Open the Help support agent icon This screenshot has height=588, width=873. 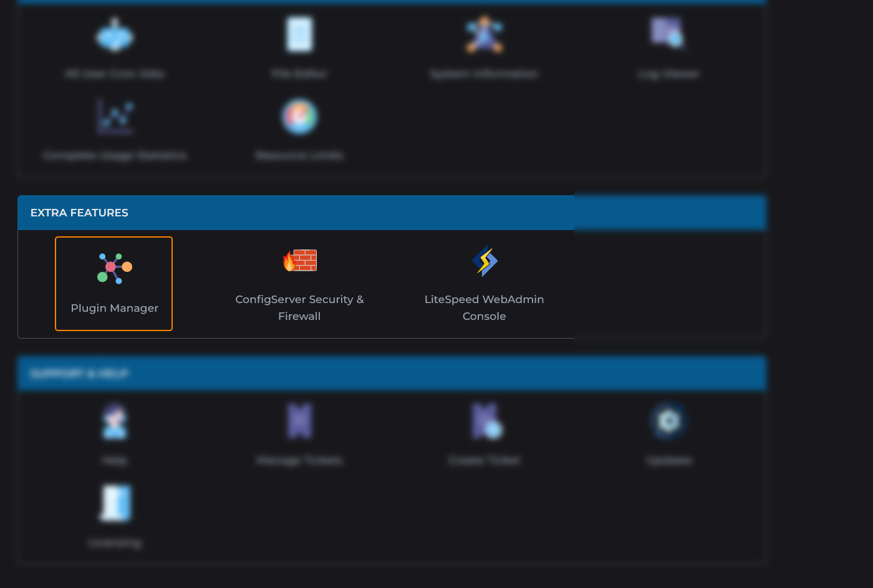coord(115,422)
